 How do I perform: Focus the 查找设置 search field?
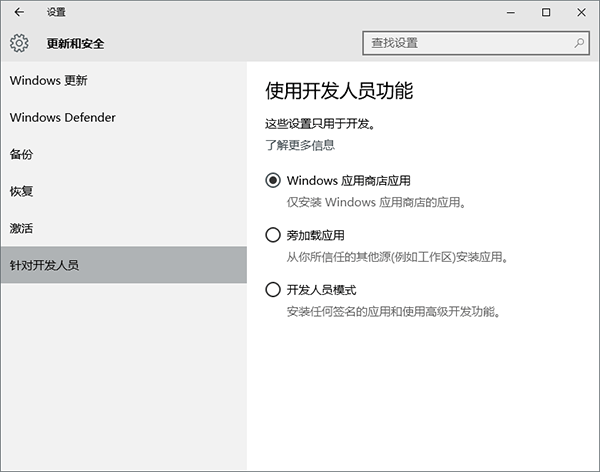point(476,43)
